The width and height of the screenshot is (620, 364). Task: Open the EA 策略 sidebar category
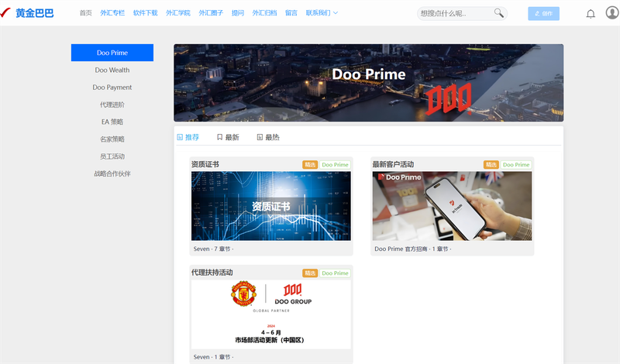(x=112, y=122)
